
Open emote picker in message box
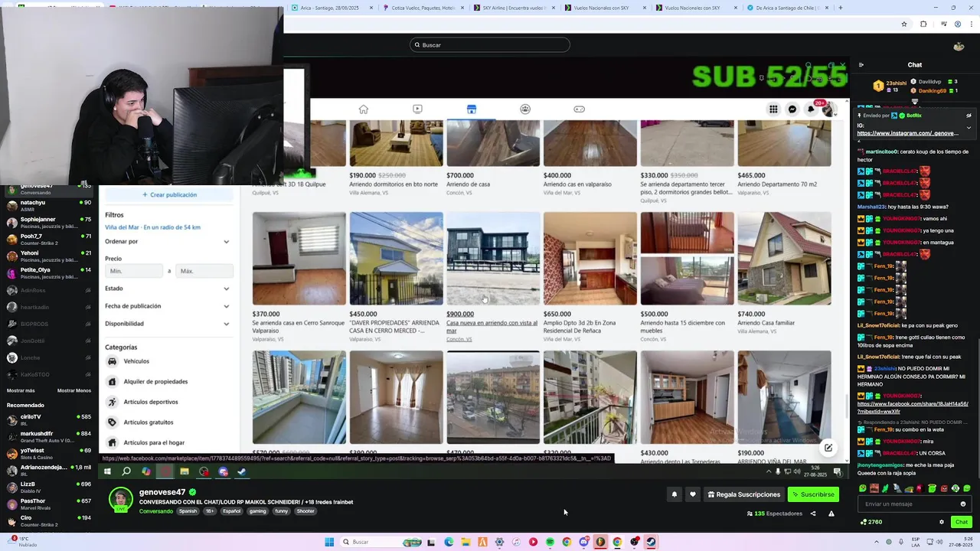[x=963, y=504]
